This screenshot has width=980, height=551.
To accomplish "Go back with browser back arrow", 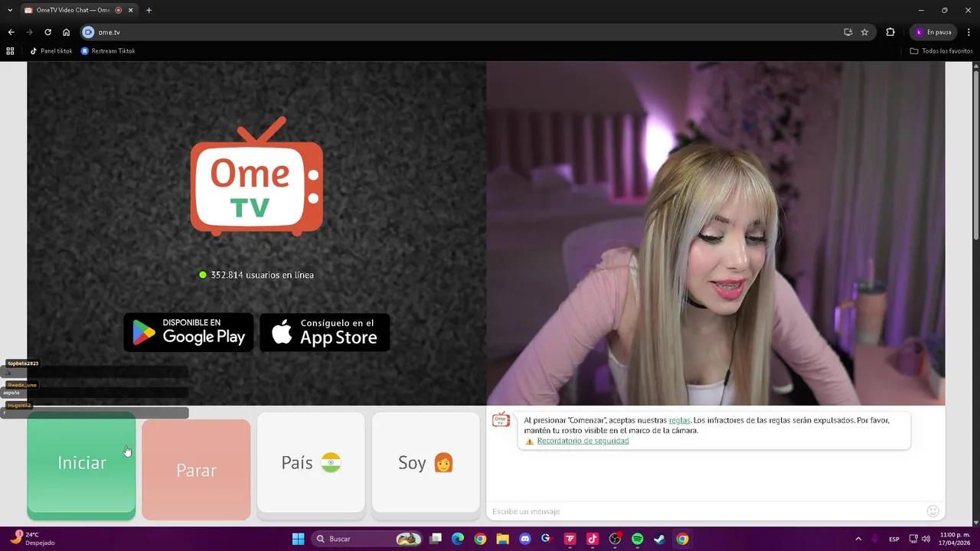I will (x=11, y=32).
